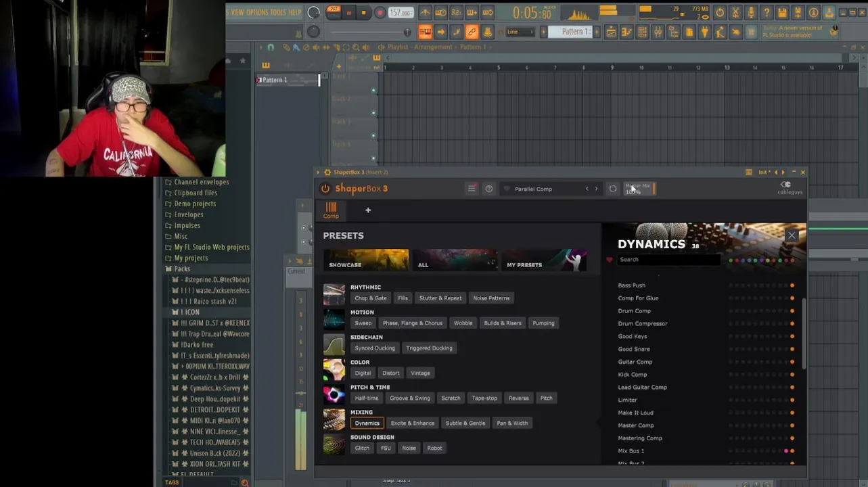The width and height of the screenshot is (868, 487).
Task: Open the TOOLS menu
Action: pyautogui.click(x=278, y=12)
